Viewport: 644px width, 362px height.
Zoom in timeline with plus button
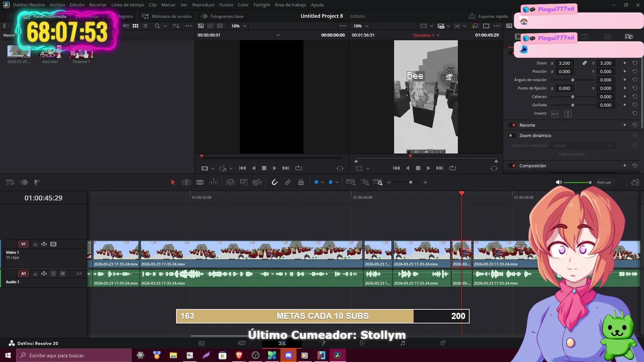click(x=425, y=183)
